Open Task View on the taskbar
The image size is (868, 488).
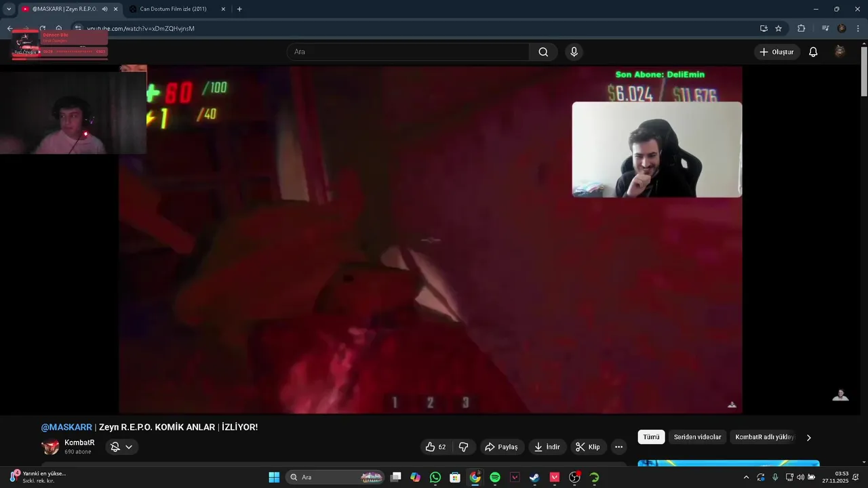[396, 477]
